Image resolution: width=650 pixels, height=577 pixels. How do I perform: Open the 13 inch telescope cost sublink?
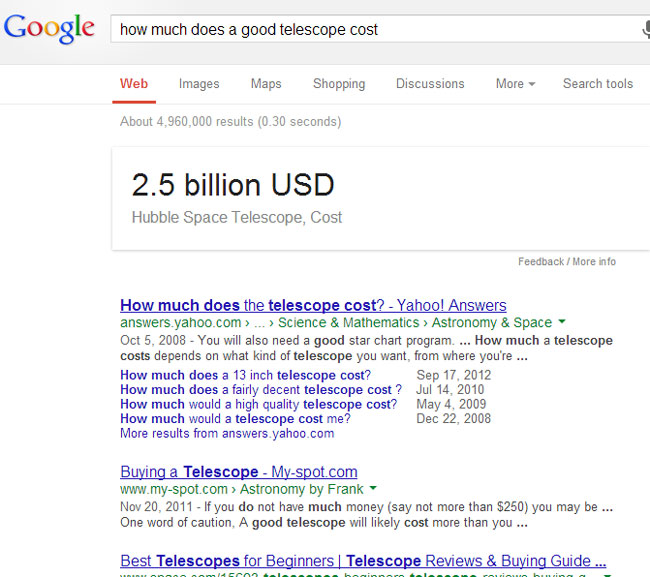click(x=245, y=375)
